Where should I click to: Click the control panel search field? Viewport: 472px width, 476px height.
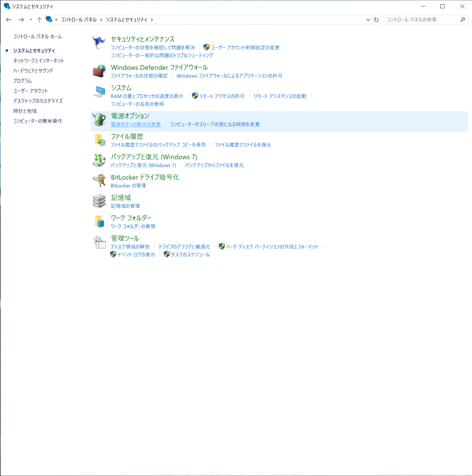(421, 20)
